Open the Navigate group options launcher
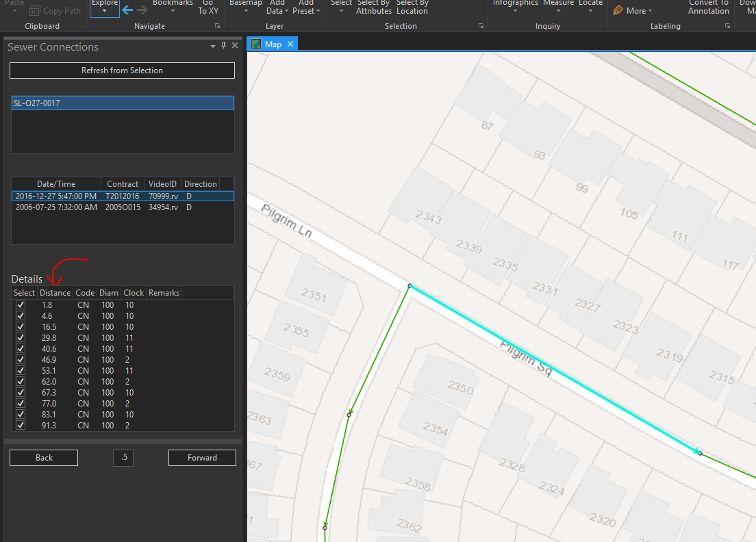 point(218,26)
